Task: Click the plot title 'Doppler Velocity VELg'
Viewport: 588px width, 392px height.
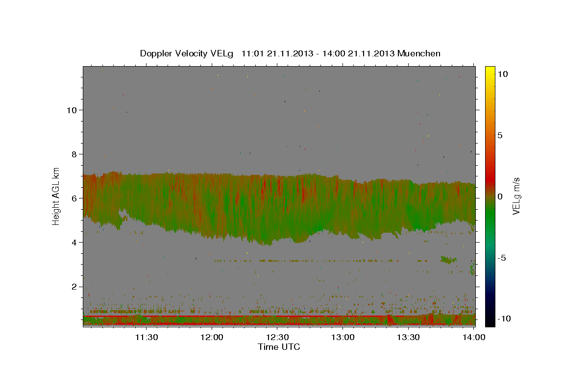Action: 187,53
